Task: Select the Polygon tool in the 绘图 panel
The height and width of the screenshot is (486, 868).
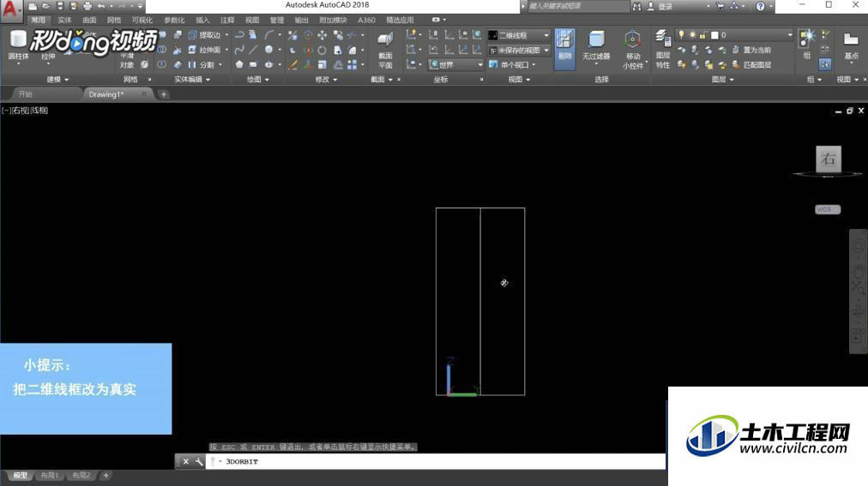Action: tap(239, 64)
